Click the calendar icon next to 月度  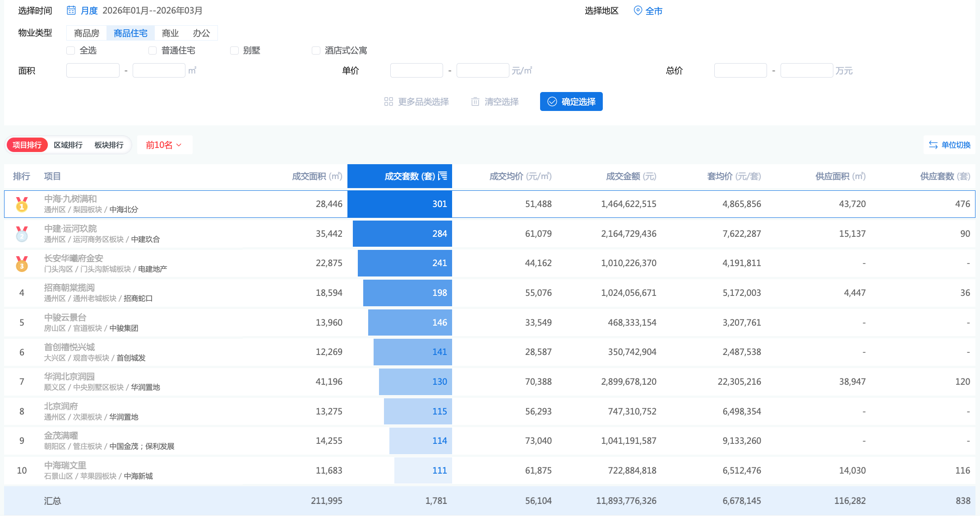coord(71,10)
